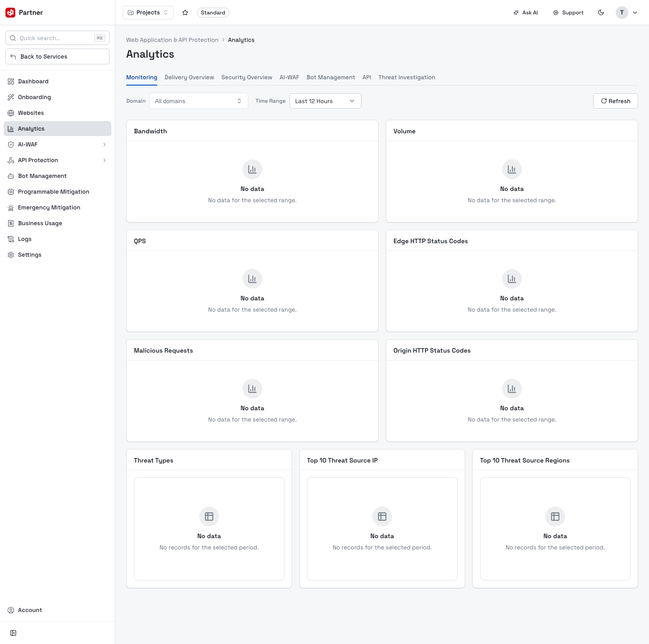Image resolution: width=649 pixels, height=644 pixels.
Task: Click the Origin HTTP Status Codes chart icon
Action: [512, 389]
